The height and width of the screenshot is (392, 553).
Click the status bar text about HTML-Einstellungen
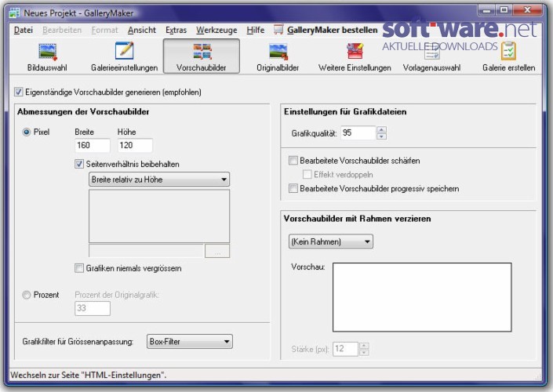click(x=88, y=375)
